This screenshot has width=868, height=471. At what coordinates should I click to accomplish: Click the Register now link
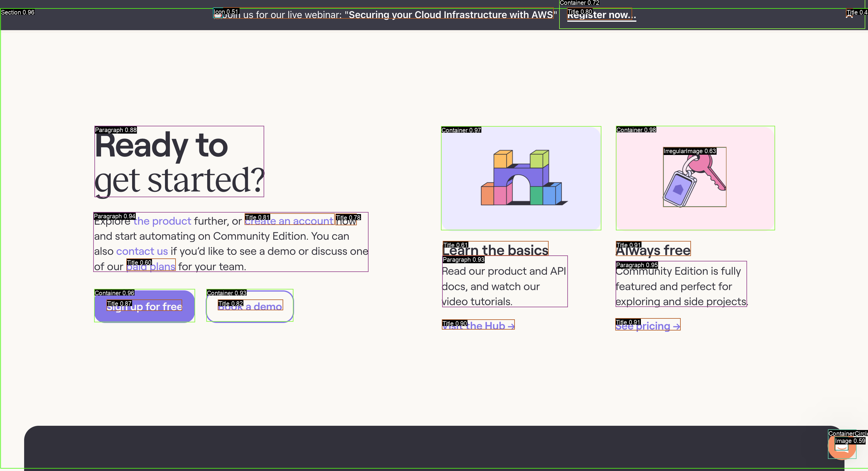[601, 15]
